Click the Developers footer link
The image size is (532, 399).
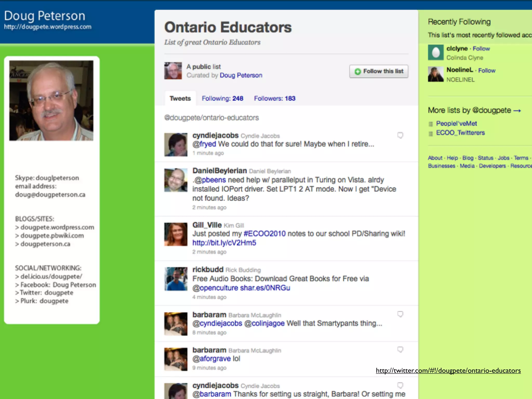[x=492, y=166]
